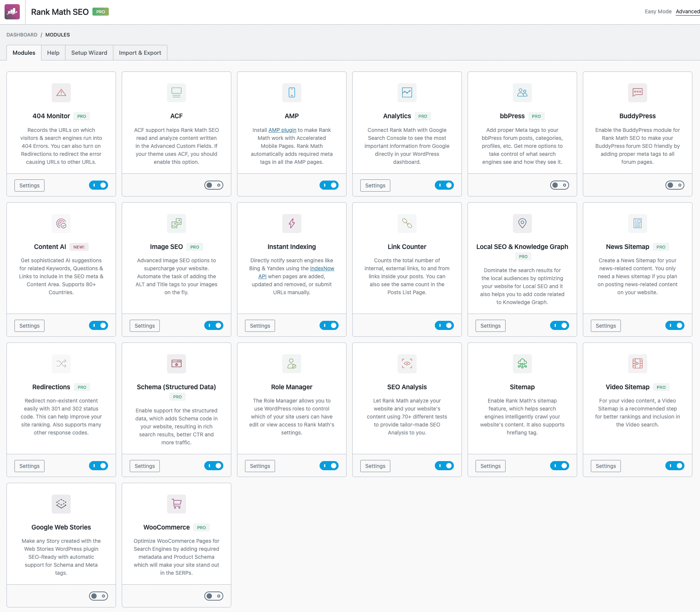Turn off the Video Sitemap toggle
The image size is (700, 612).
[x=675, y=466]
